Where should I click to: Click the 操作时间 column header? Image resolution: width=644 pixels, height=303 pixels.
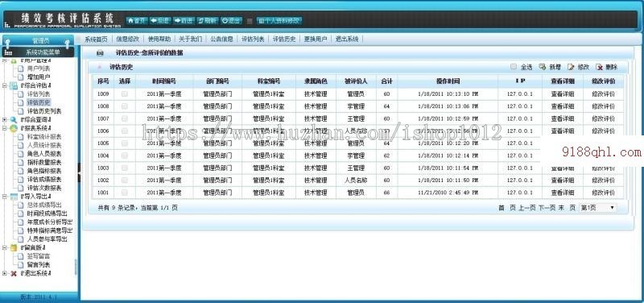click(x=448, y=81)
